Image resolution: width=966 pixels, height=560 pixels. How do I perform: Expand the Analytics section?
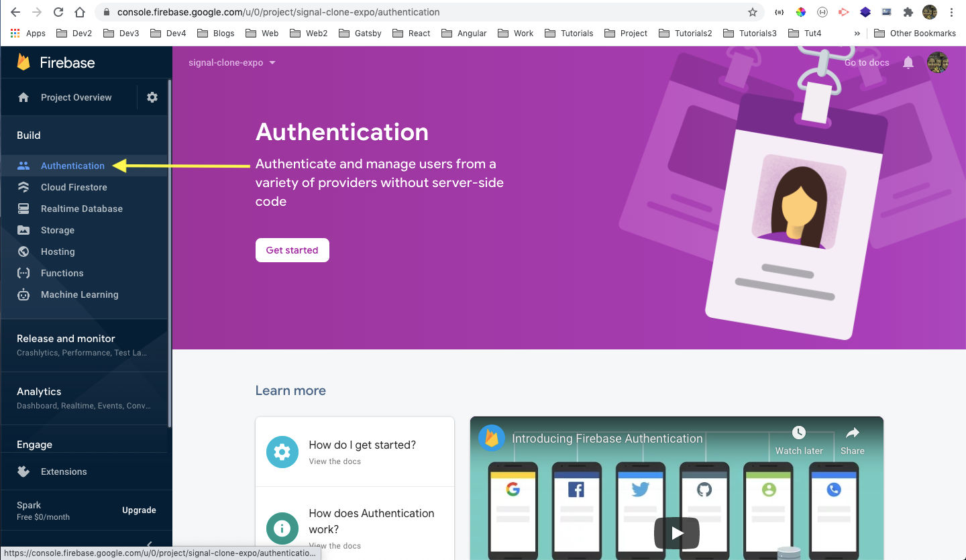(84, 398)
